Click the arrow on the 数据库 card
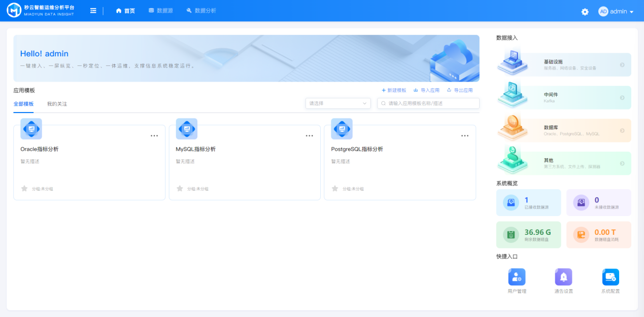Screen dimensions: 644x317 tap(622, 131)
